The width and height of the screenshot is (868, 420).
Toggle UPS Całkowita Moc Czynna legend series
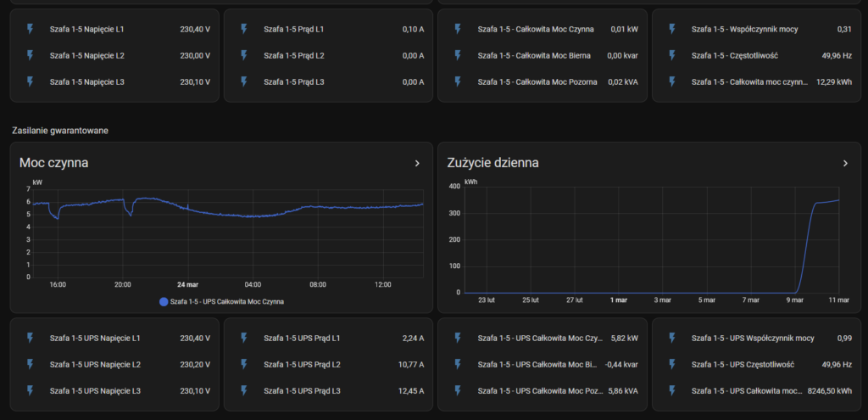[x=226, y=301]
